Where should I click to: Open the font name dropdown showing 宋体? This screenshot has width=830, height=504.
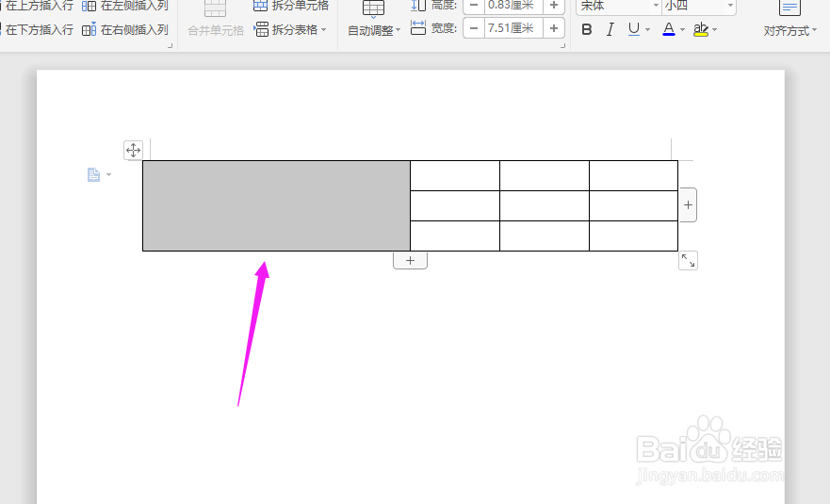(656, 6)
